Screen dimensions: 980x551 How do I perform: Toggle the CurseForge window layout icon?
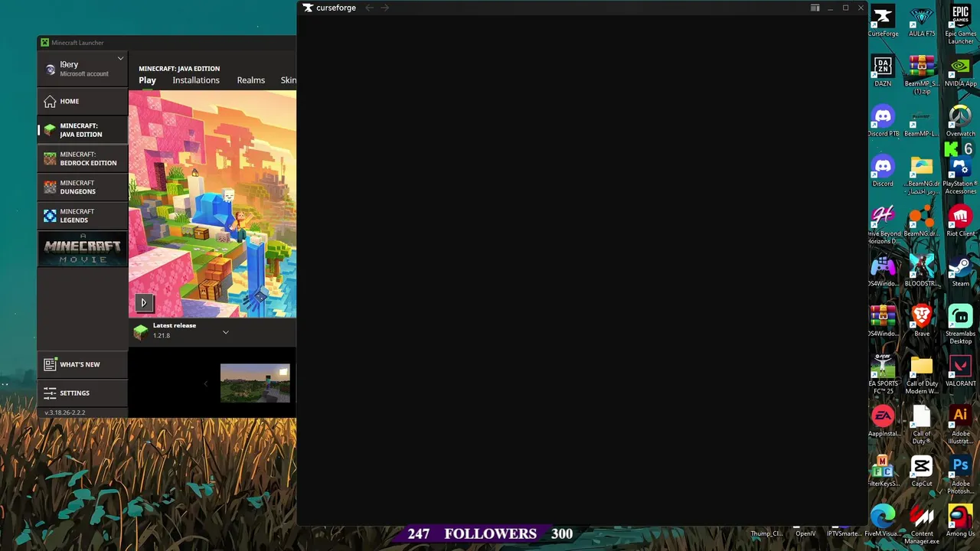coord(815,8)
